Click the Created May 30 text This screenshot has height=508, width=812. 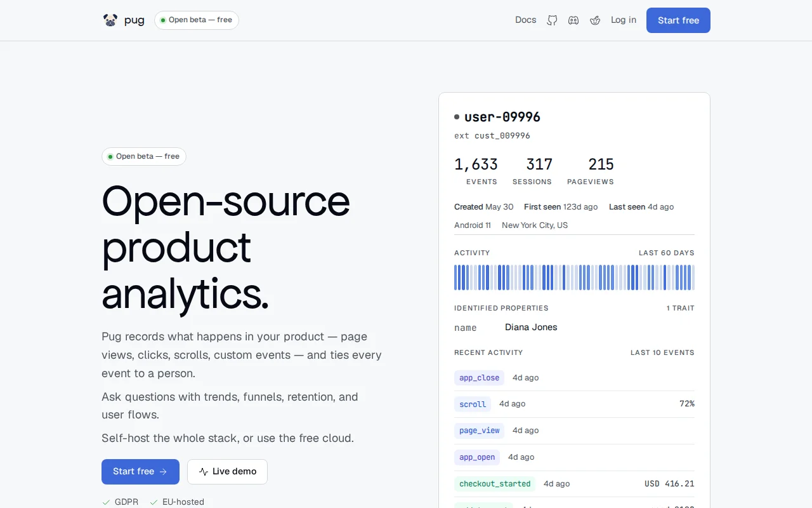coord(484,207)
